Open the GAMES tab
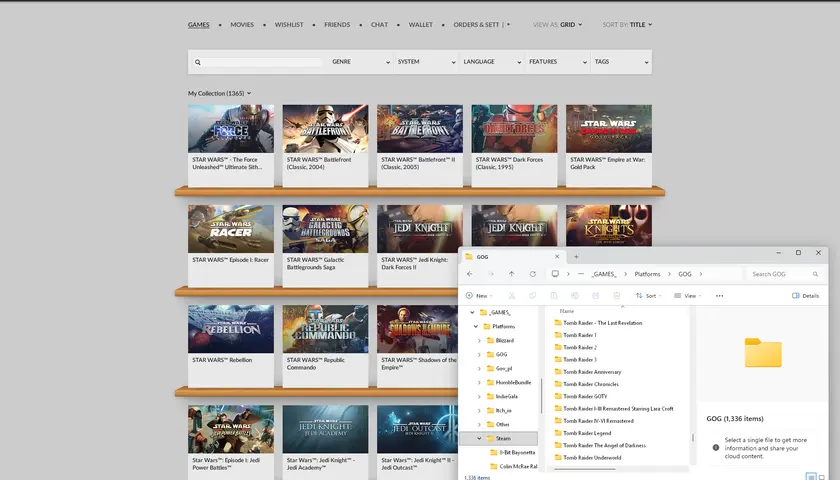Screen dimensions: 840x480 point(199,25)
